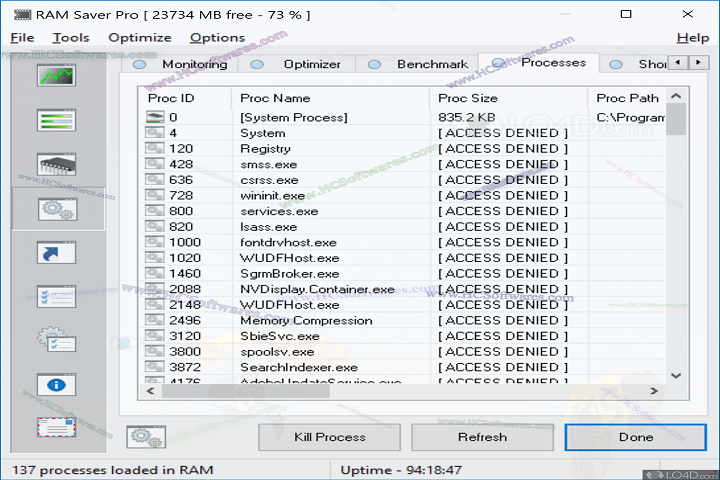Open the envelope mail sidebar icon
This screenshot has width=720, height=480.
point(56,428)
